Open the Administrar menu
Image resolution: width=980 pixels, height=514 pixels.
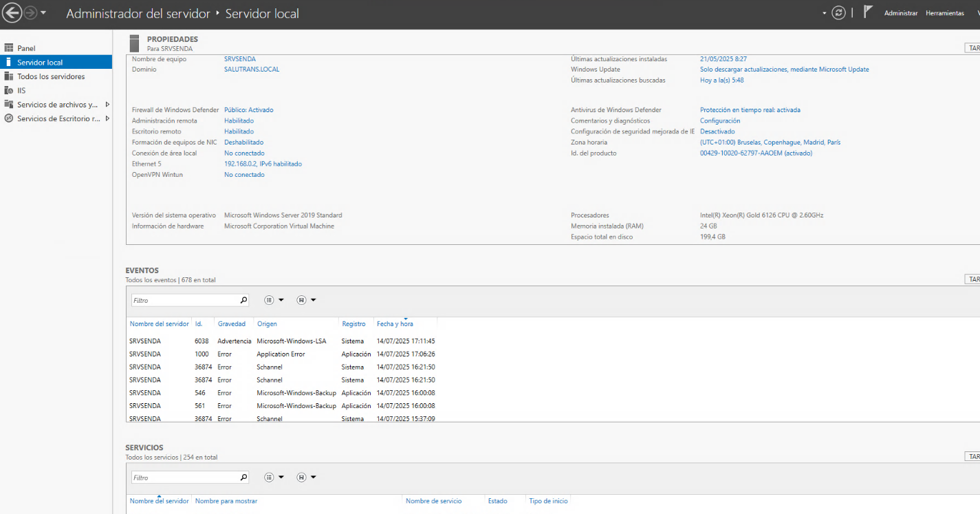tap(900, 13)
